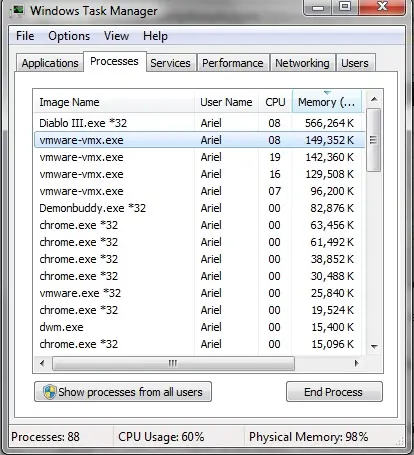
Task: Click the scroll down arrow of process list
Action: tap(374, 347)
